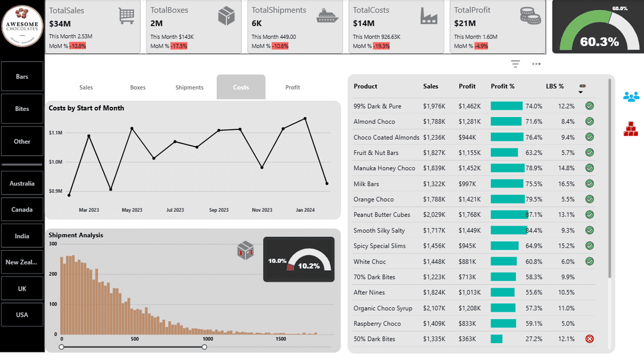Click the left handle of the shipment range slider
The width and height of the screenshot is (644, 361).
[61, 346]
